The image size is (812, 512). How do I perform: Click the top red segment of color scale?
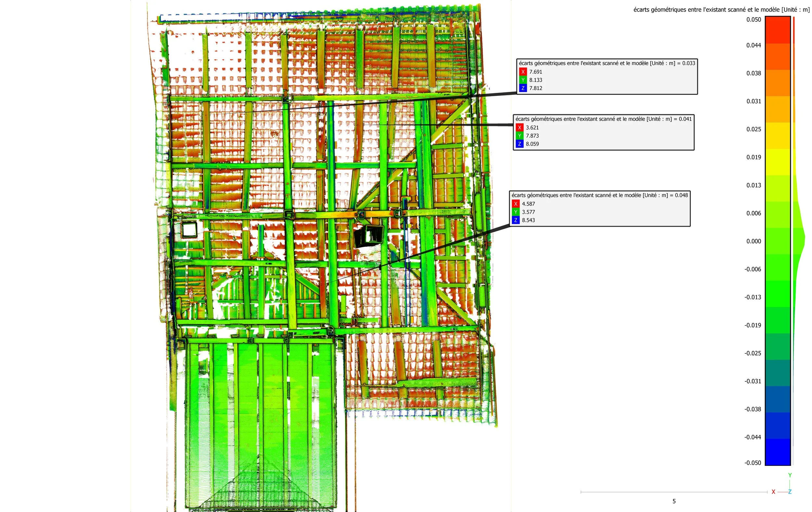click(778, 30)
